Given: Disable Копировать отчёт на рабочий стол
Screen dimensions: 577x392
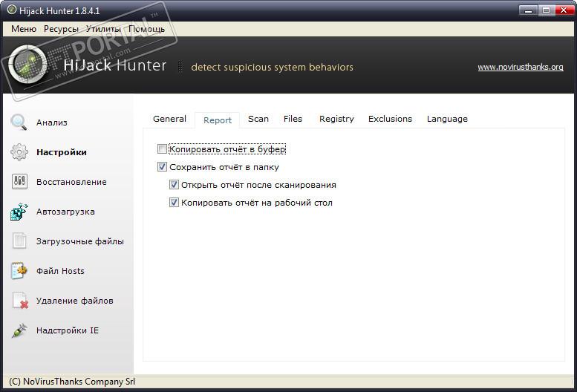Looking at the screenshot, I should coord(174,202).
